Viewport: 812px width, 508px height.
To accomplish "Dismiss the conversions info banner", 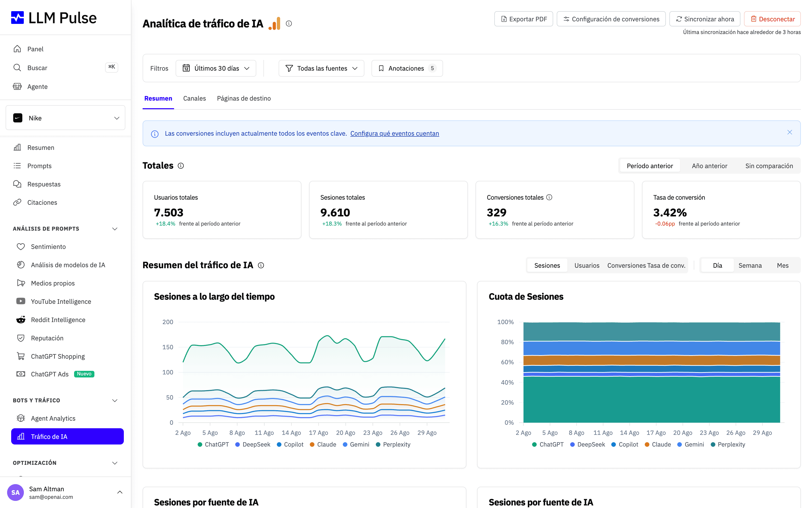I will 789,132.
